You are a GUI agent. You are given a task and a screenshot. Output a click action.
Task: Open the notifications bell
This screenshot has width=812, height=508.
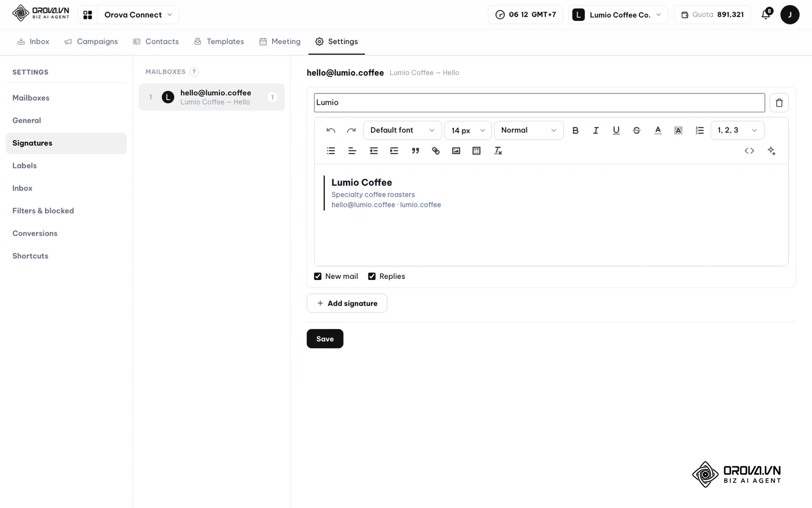(766, 15)
